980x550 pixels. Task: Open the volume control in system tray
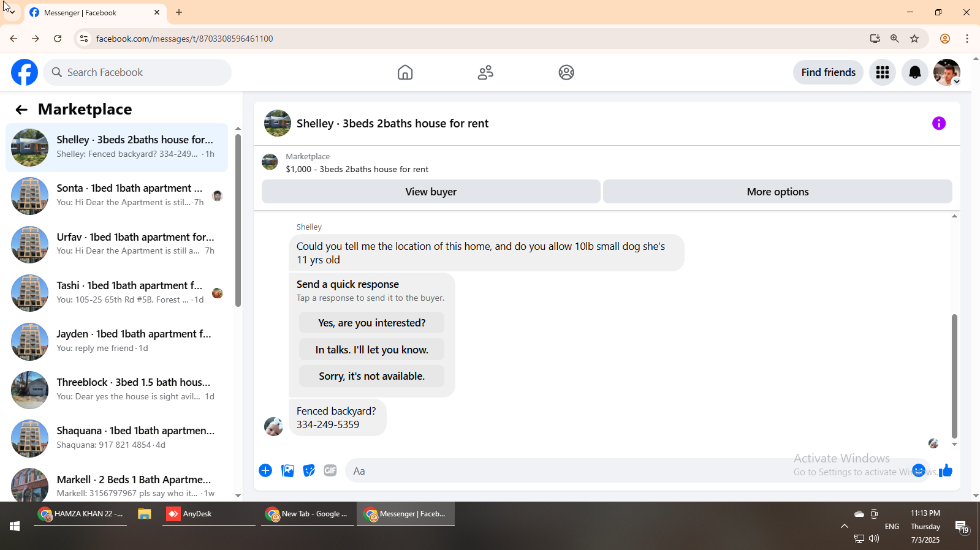pyautogui.click(x=874, y=538)
